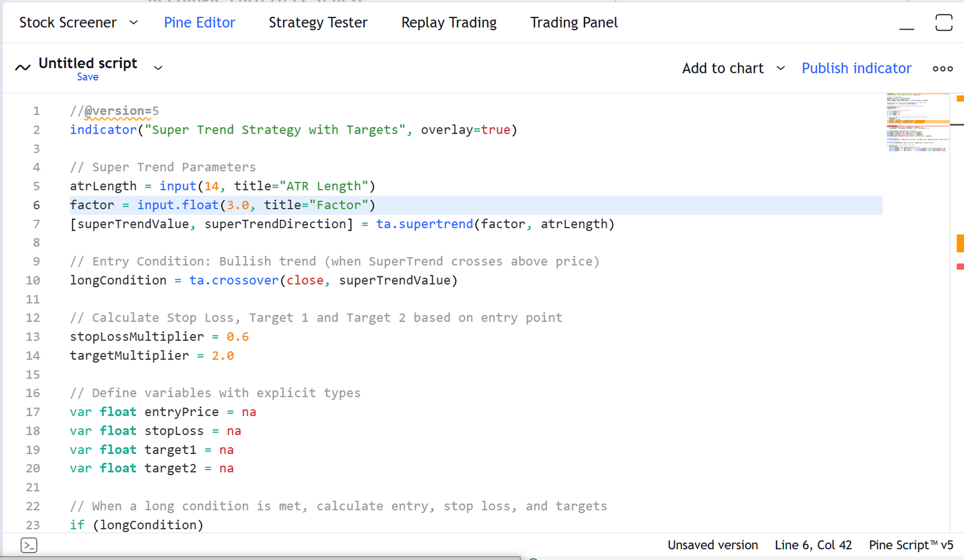Click Publish indicator link
This screenshot has width=964, height=560.
[x=856, y=68]
